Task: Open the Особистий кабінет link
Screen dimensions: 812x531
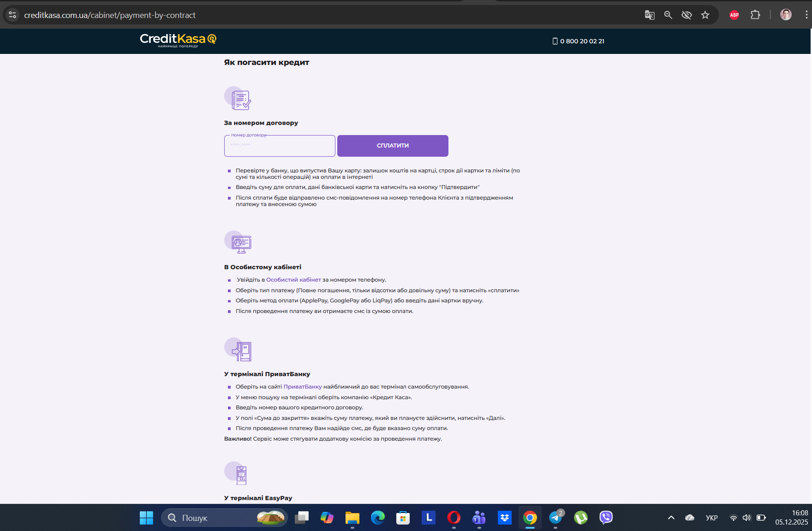Action: [x=293, y=280]
